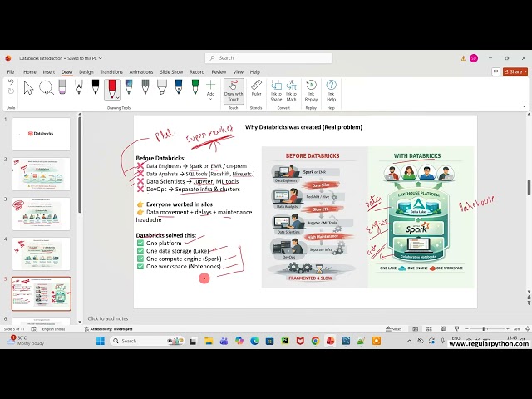The width and height of the screenshot is (532, 399).
Task: Click the zoom in plus button
Action: click(x=508, y=329)
